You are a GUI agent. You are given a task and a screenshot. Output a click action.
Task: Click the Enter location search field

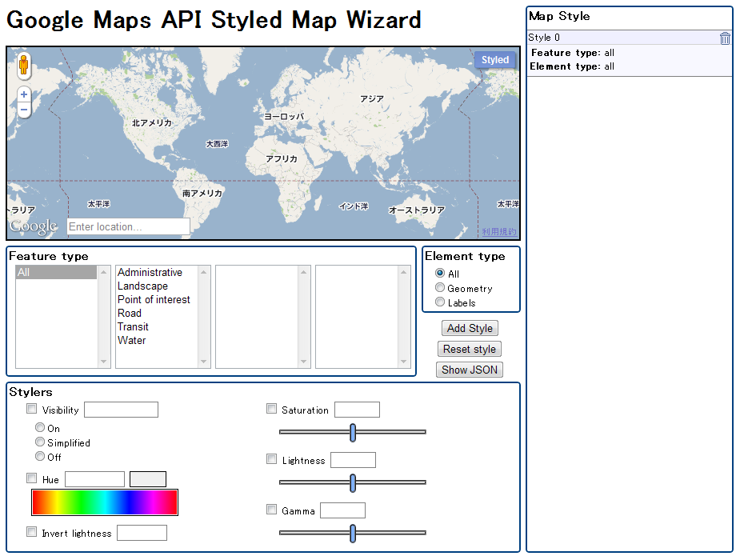click(x=128, y=227)
